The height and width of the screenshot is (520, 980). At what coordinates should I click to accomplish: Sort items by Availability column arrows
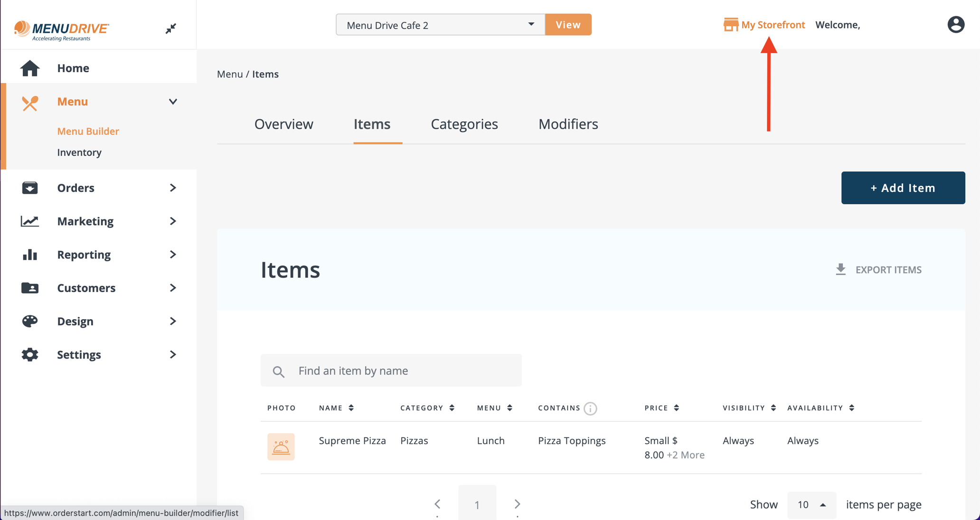tap(852, 408)
